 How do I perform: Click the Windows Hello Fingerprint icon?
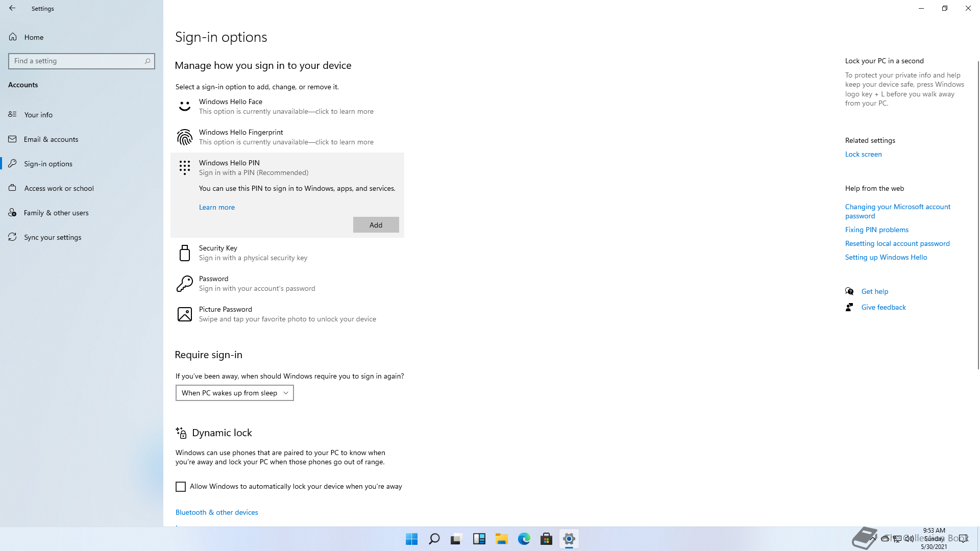coord(184,137)
